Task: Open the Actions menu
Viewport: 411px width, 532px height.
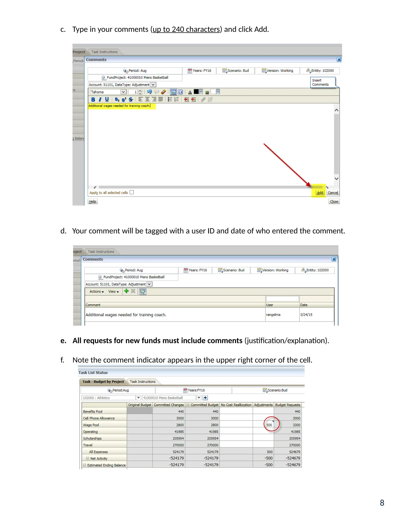Action: point(96,291)
